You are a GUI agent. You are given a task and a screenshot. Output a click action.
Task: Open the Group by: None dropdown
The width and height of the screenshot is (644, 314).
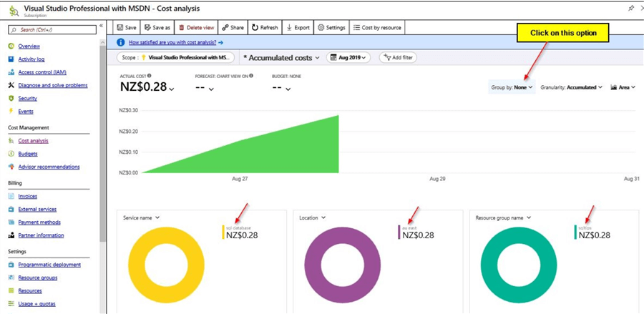[x=512, y=87]
